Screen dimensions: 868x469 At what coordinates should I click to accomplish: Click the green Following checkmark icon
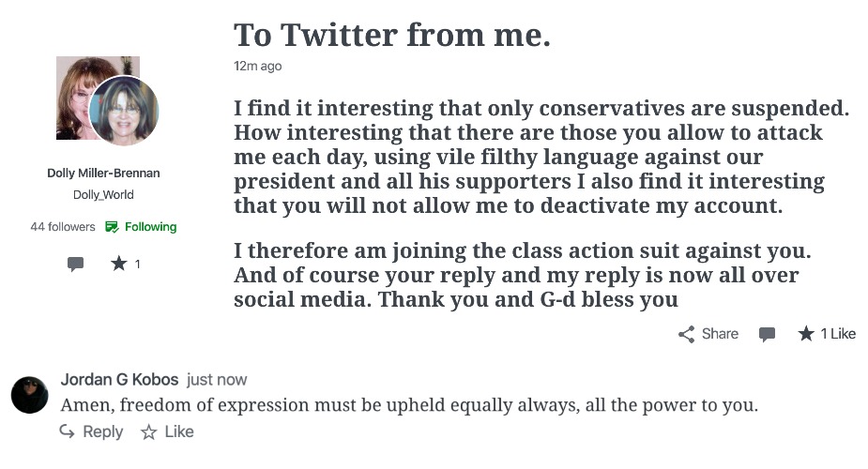[112, 227]
